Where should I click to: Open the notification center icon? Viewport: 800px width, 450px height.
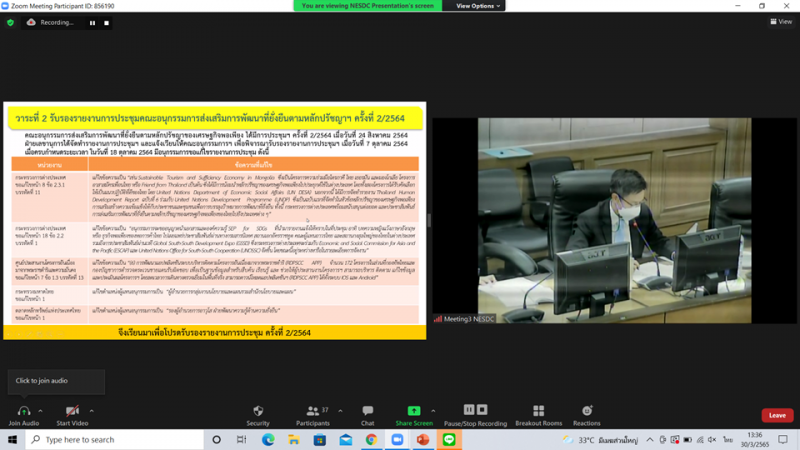tap(783, 439)
